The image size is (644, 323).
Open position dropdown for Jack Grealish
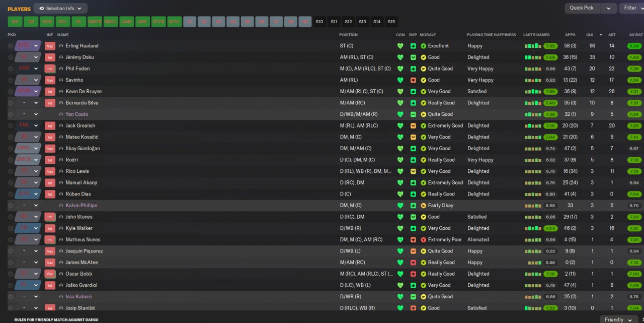36,125
